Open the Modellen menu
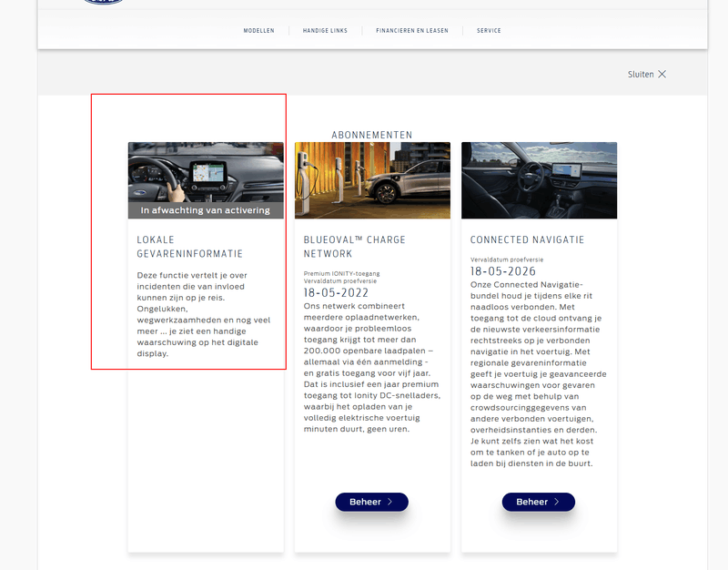 click(258, 31)
